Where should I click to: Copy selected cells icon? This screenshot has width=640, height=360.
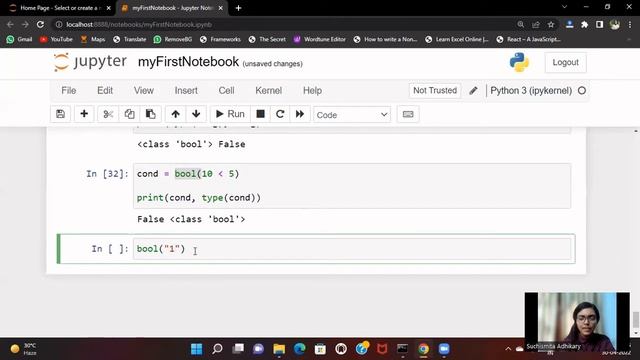[129, 114]
